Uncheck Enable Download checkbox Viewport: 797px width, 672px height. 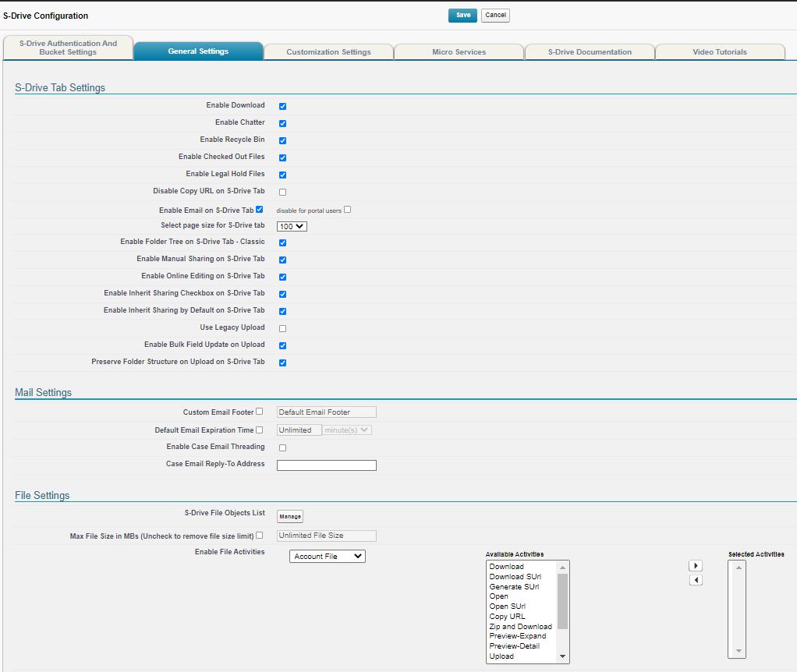(282, 106)
